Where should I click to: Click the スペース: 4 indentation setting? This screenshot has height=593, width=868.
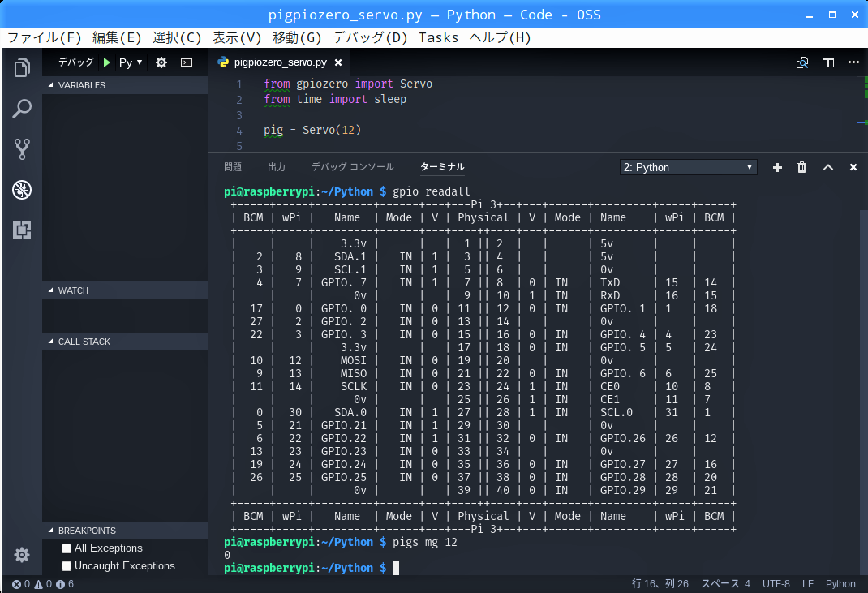coord(726,584)
